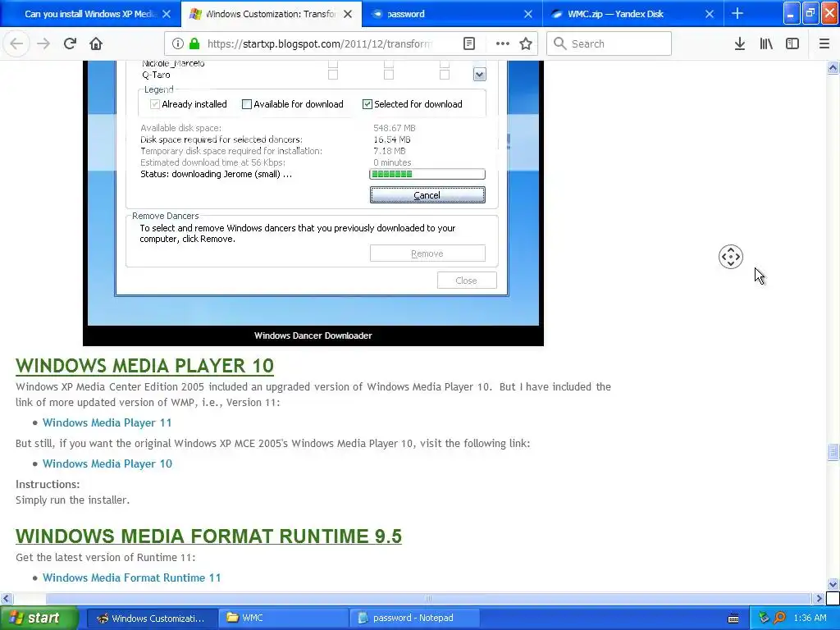Click the tray magnifier search icon
The height and width of the screenshot is (630, 840).
tap(780, 619)
